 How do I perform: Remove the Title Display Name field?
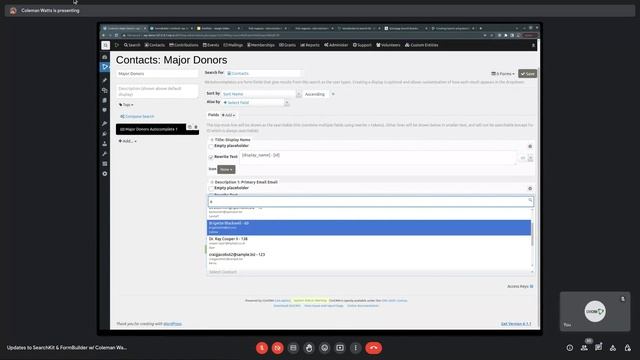tap(530, 146)
